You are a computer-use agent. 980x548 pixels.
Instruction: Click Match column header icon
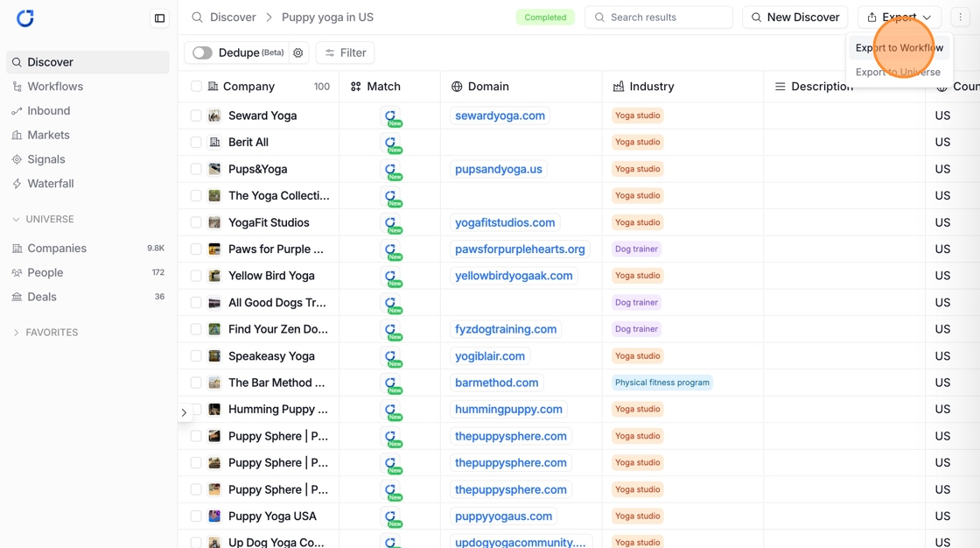click(x=355, y=87)
